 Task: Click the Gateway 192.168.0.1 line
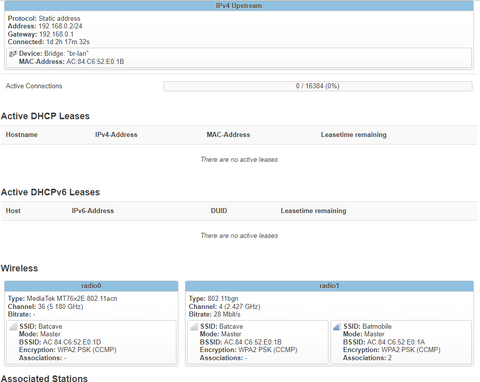tap(41, 34)
